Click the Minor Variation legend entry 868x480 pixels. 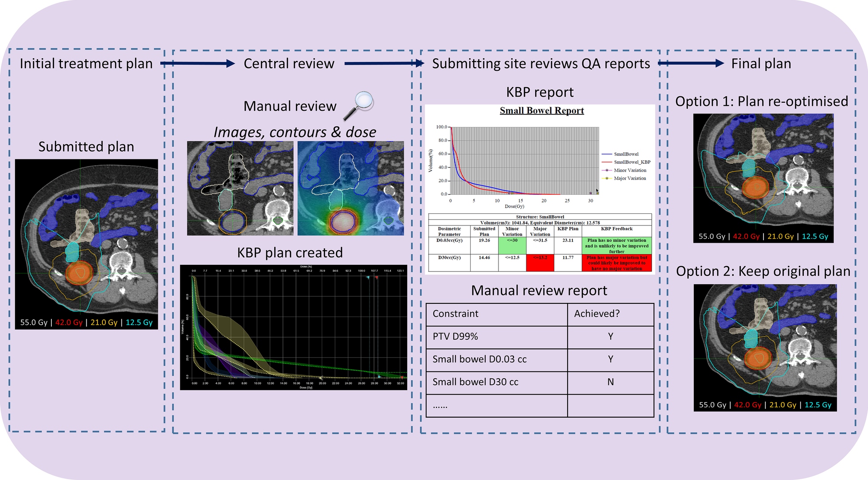click(x=624, y=170)
